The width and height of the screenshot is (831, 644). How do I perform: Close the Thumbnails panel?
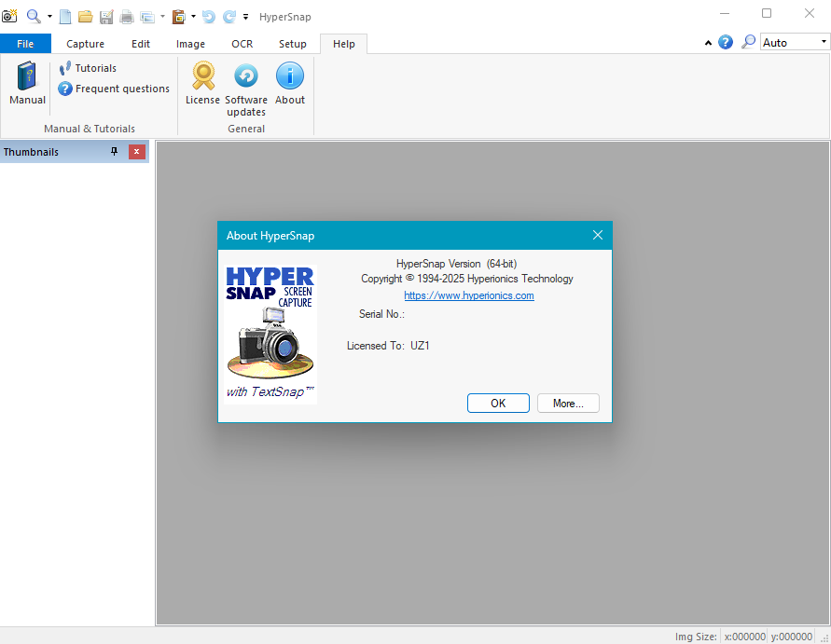point(137,152)
